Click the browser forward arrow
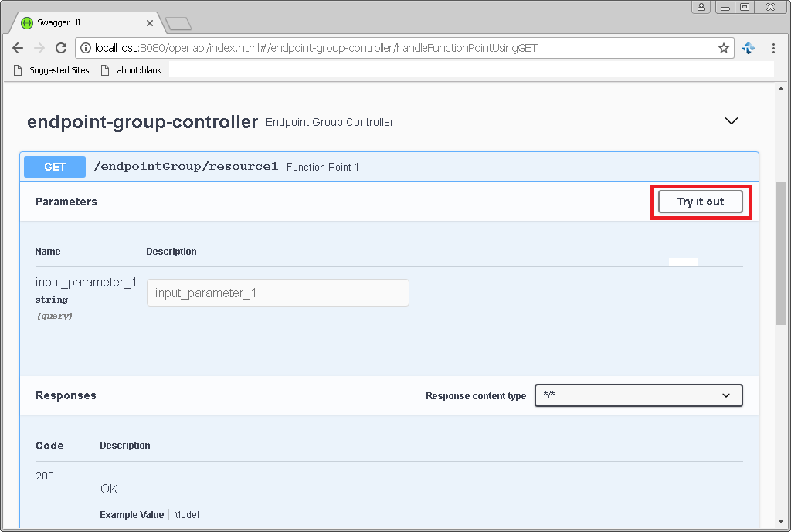This screenshot has width=791, height=532. 39,48
